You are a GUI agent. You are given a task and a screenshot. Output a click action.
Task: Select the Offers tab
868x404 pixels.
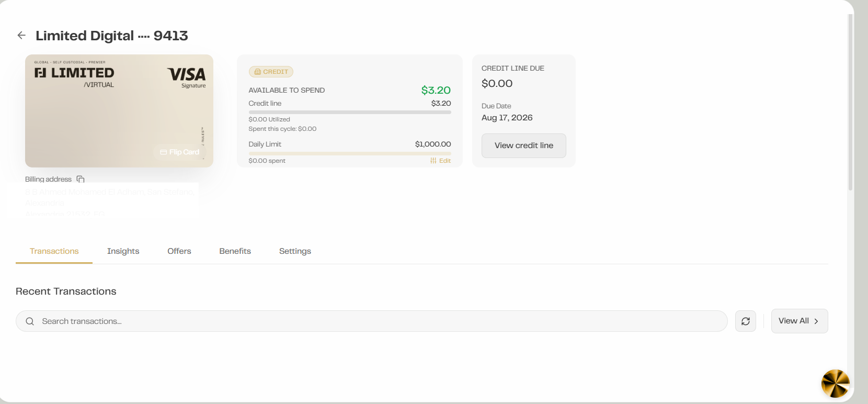coord(179,251)
